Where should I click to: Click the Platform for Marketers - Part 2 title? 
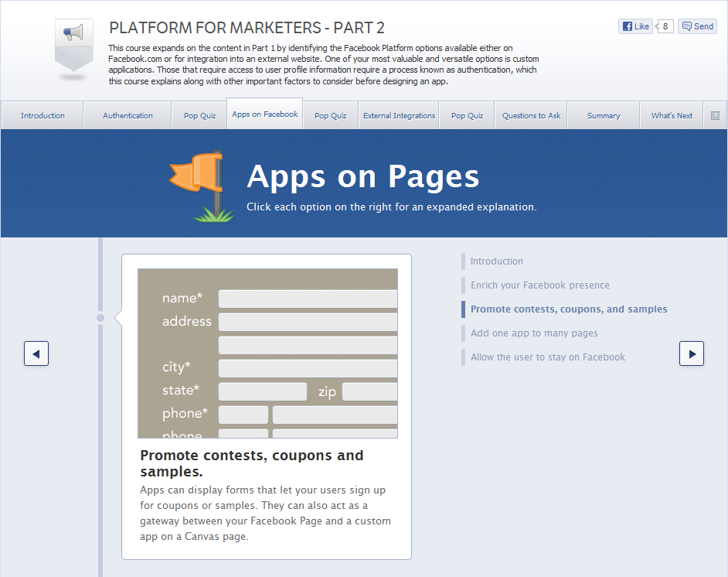pos(247,28)
